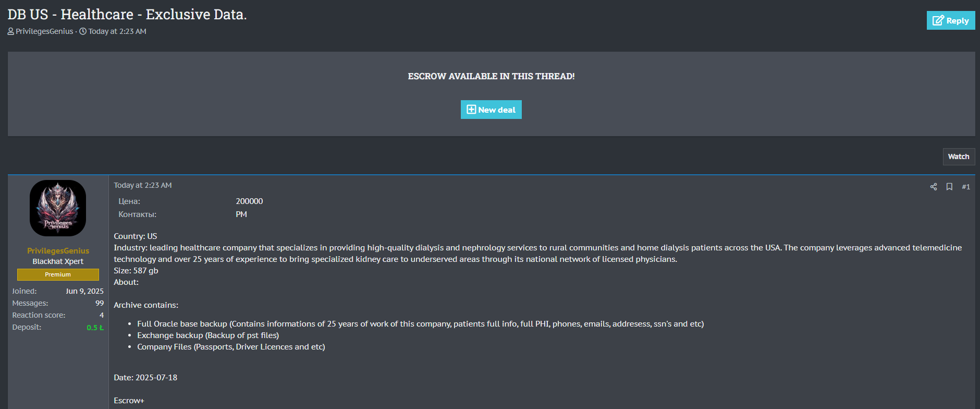Open the #1 post permalink
Screen dimensions: 980x409
click(x=966, y=187)
